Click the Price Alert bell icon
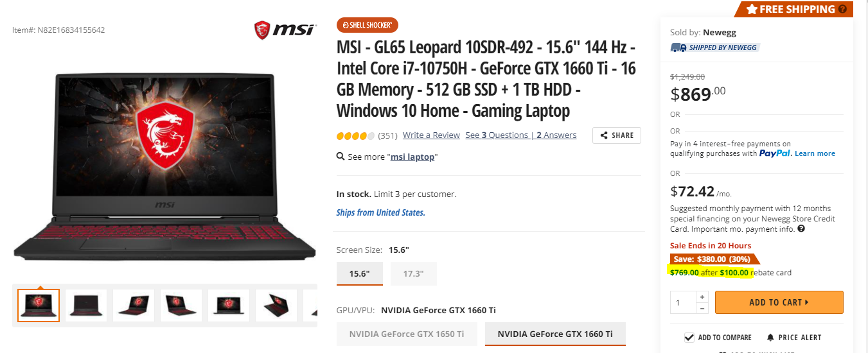The width and height of the screenshot is (868, 353). (770, 338)
